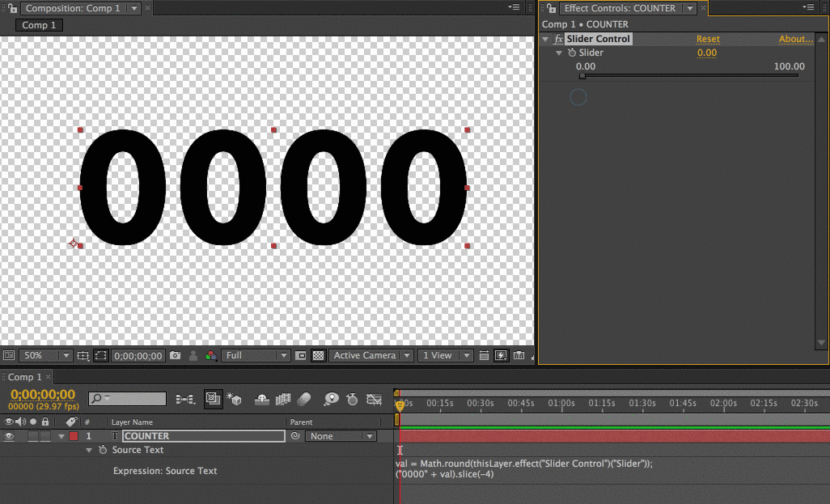Click the Source Text stopwatch icon
This screenshot has width=830, height=504.
tap(103, 450)
